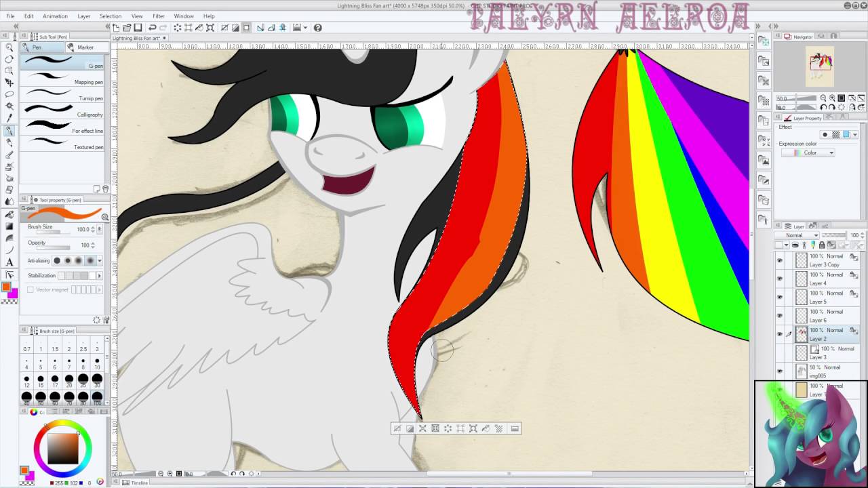Toggle visibility of Layer 5
Viewport: 868px width, 488px height.
[x=779, y=297]
